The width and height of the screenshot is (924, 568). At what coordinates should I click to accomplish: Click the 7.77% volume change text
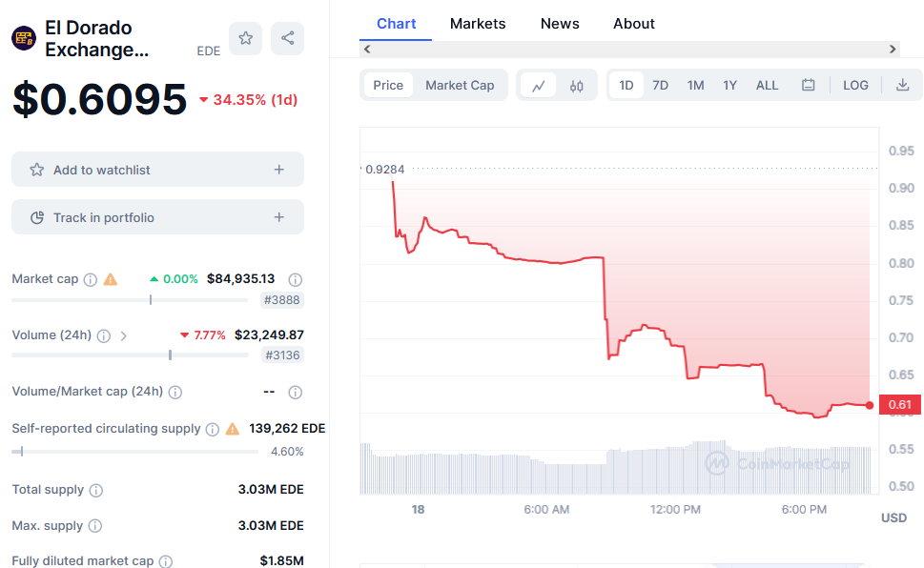[x=210, y=335]
